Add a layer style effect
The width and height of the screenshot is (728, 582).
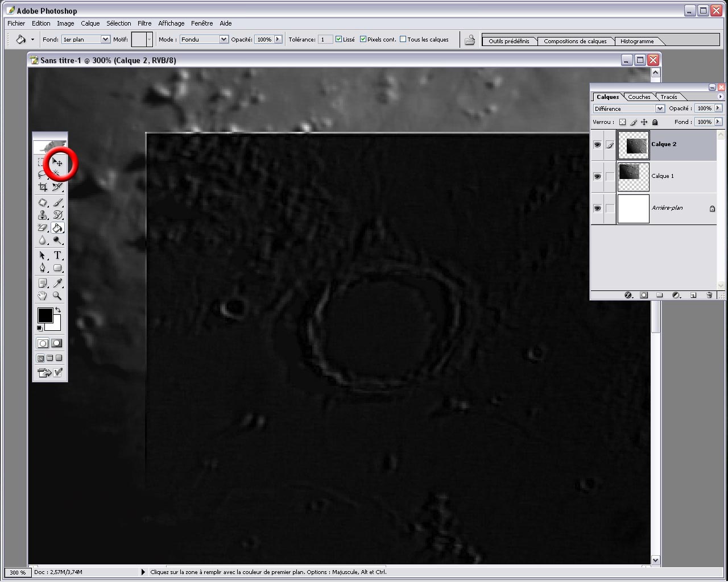pos(628,295)
